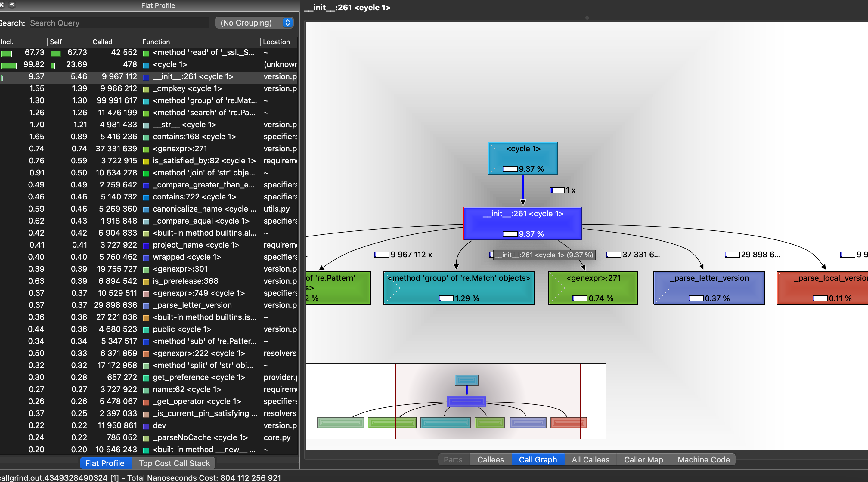Click the _parse_local_version graph node
Image resolution: width=868 pixels, height=482 pixels.
(x=823, y=288)
